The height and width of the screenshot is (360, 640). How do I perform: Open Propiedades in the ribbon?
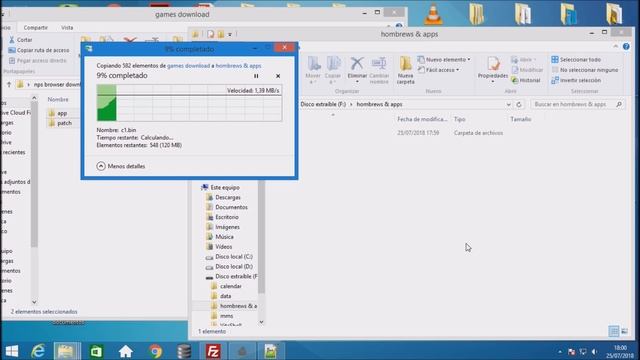pyautogui.click(x=493, y=67)
